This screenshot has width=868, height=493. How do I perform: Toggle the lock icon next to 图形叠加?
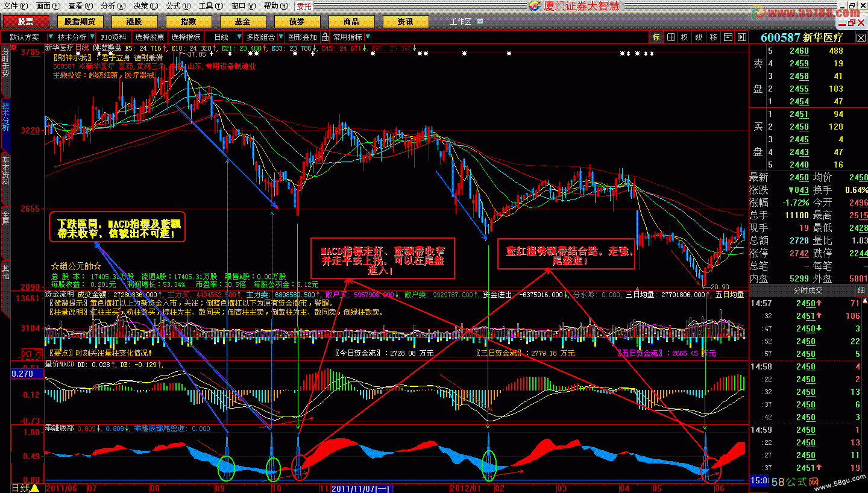tap(325, 37)
